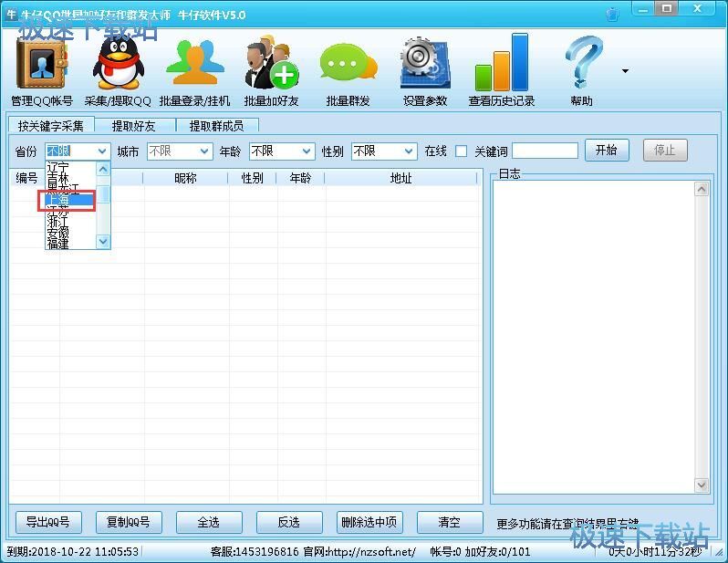728x563 pixels.
Task: Click the 删除选中项 button
Action: pyautogui.click(x=369, y=522)
